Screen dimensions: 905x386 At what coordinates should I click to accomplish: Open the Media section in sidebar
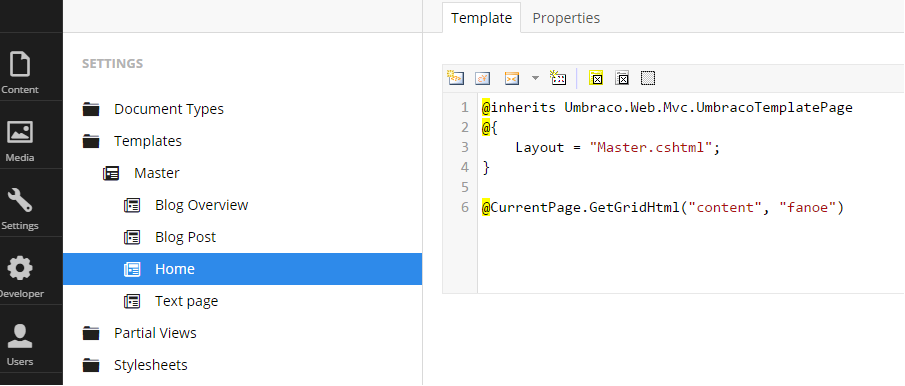tap(20, 140)
